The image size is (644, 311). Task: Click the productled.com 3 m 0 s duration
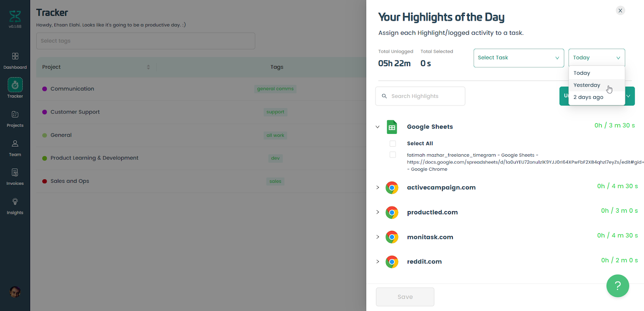click(x=619, y=211)
